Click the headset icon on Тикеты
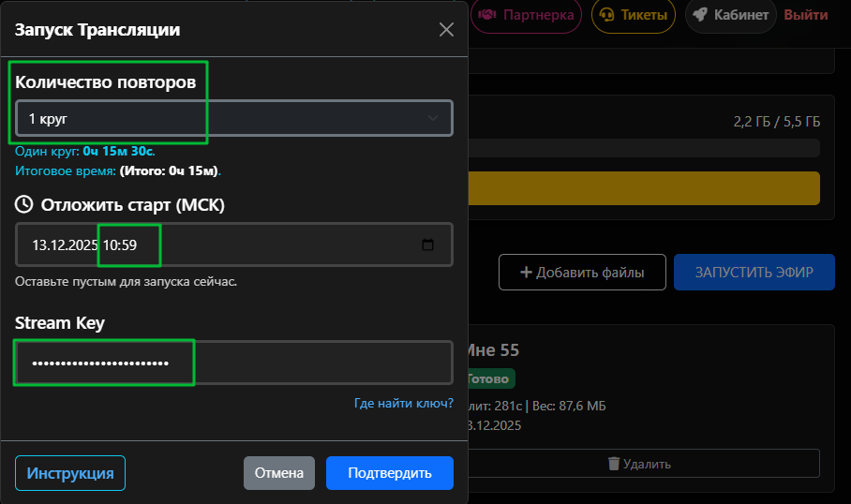This screenshot has height=504, width=851. click(x=607, y=15)
